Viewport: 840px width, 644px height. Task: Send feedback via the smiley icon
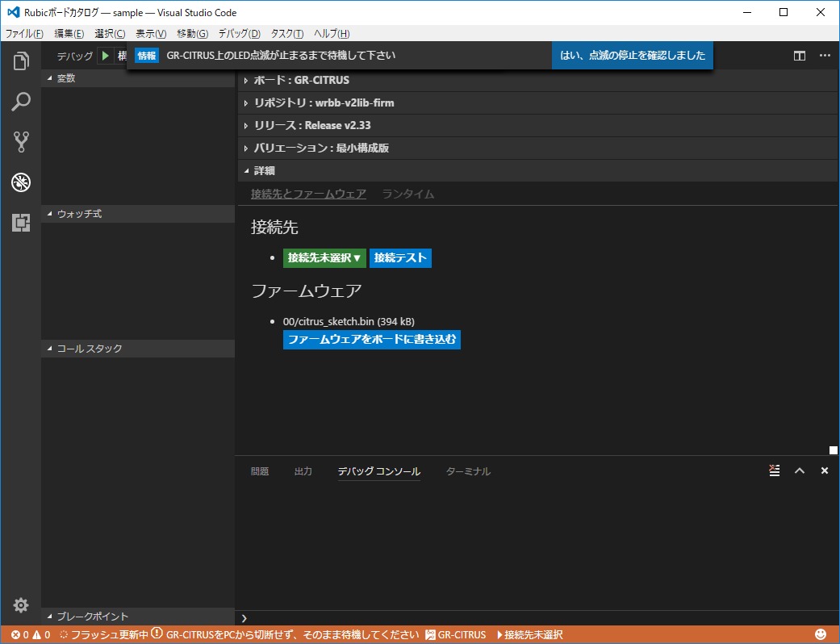tap(820, 635)
